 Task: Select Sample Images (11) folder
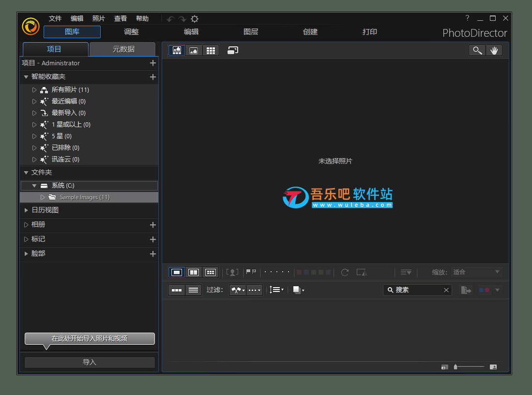pos(89,197)
